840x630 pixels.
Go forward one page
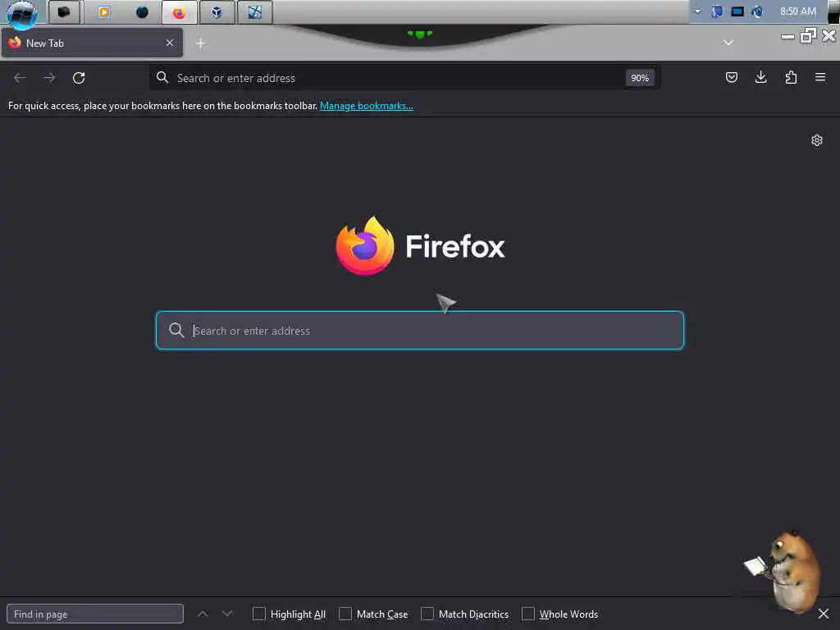coord(49,78)
